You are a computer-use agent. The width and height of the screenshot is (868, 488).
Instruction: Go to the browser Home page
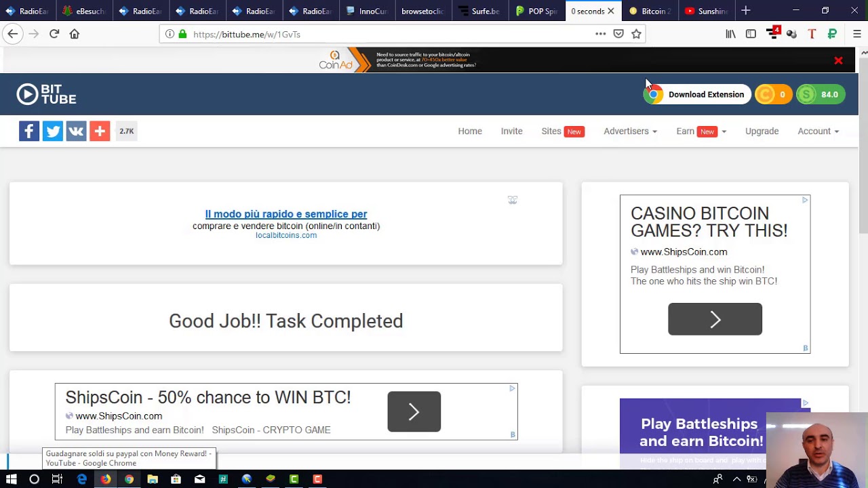pos(75,34)
